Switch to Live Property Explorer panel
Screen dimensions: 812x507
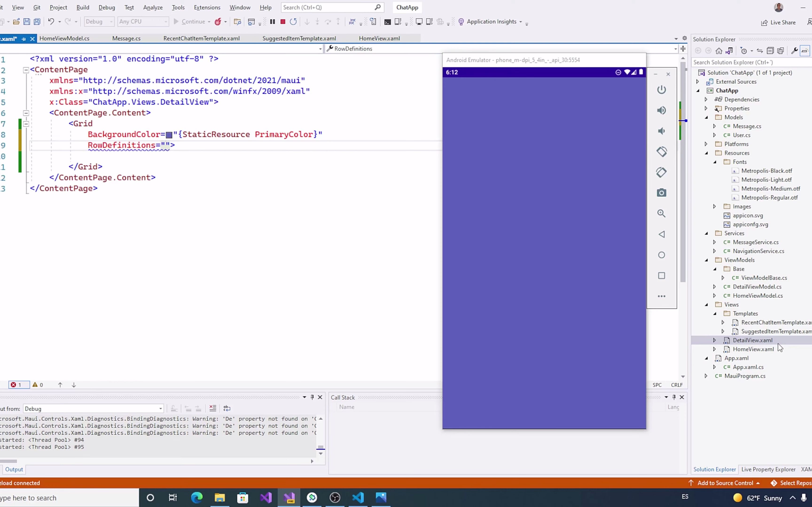[768, 469]
